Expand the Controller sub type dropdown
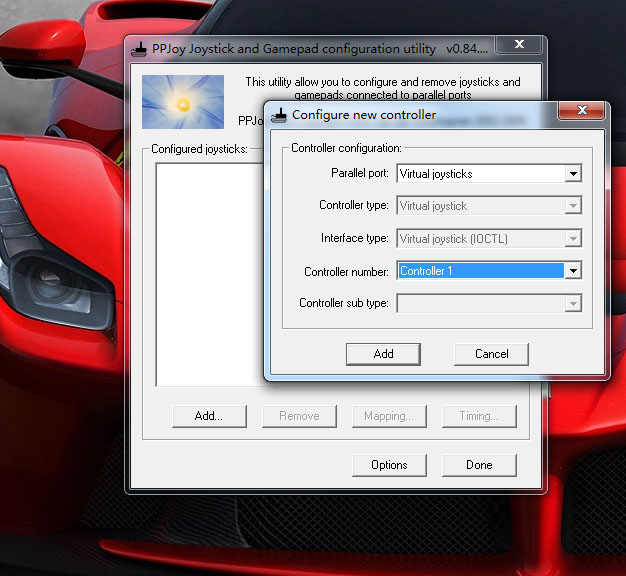626x576 pixels. click(573, 304)
